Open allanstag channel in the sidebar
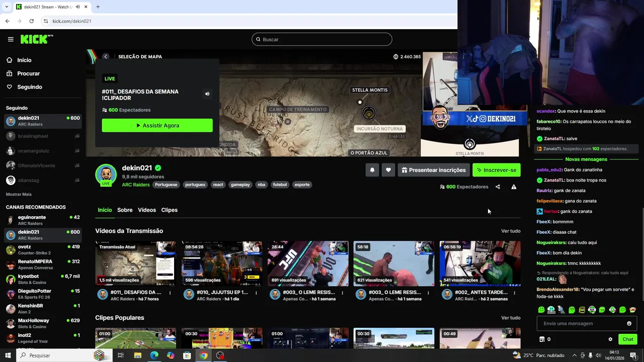Viewport: 644px width, 362px height. coord(43,180)
